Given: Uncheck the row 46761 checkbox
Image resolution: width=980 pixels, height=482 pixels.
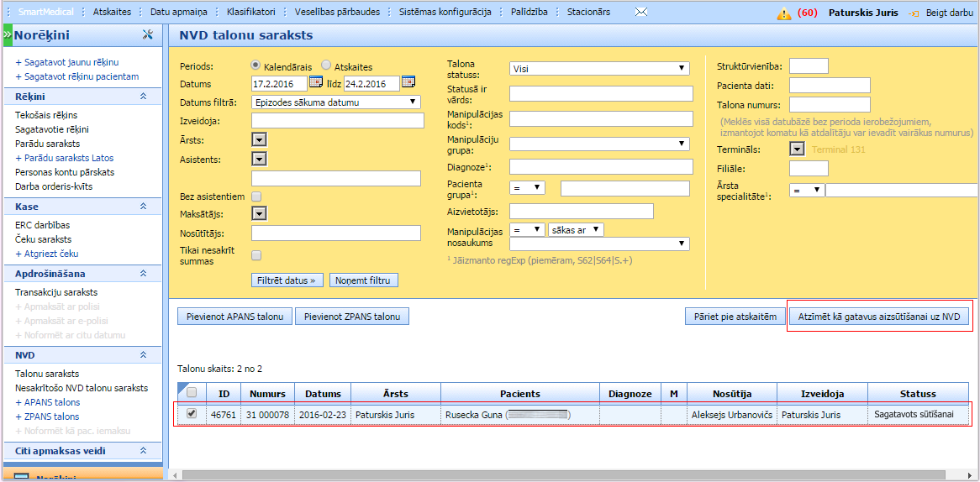Looking at the screenshot, I should pyautogui.click(x=192, y=413).
